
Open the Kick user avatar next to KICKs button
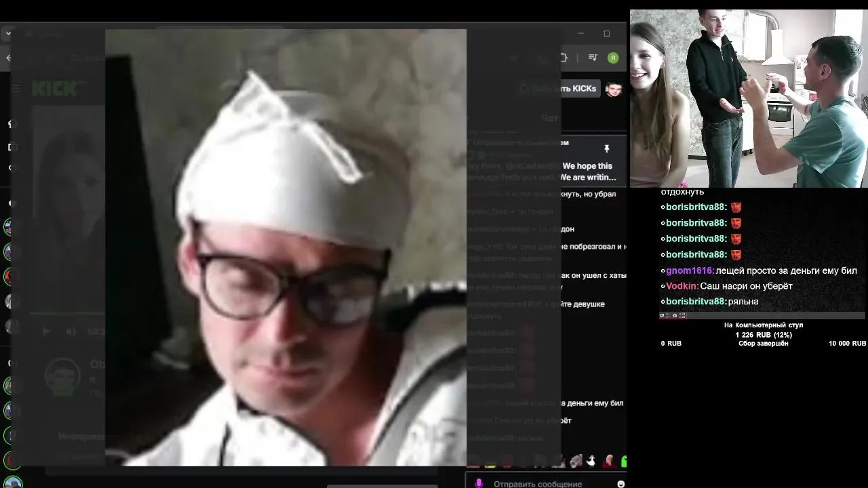pos(614,89)
